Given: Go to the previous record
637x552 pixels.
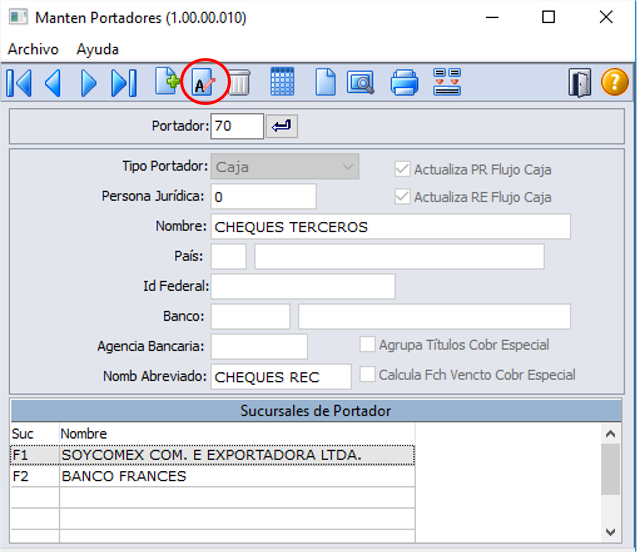Looking at the screenshot, I should click(x=53, y=83).
